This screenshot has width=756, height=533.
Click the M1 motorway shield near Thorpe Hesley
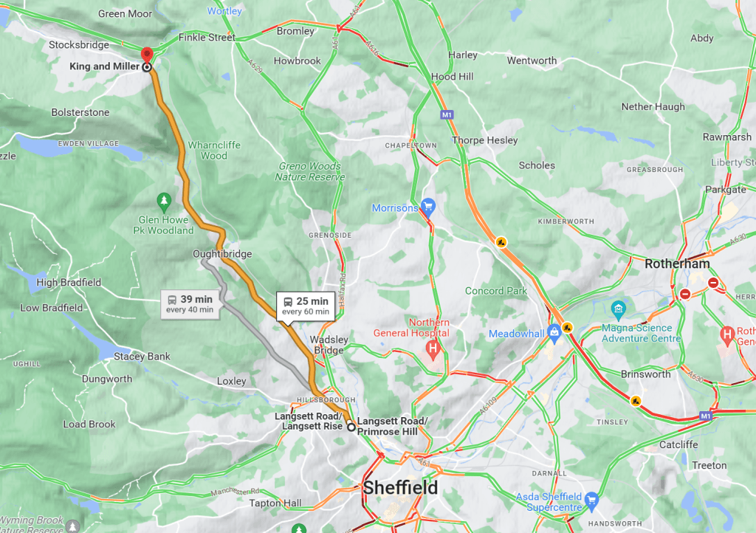pos(447,114)
